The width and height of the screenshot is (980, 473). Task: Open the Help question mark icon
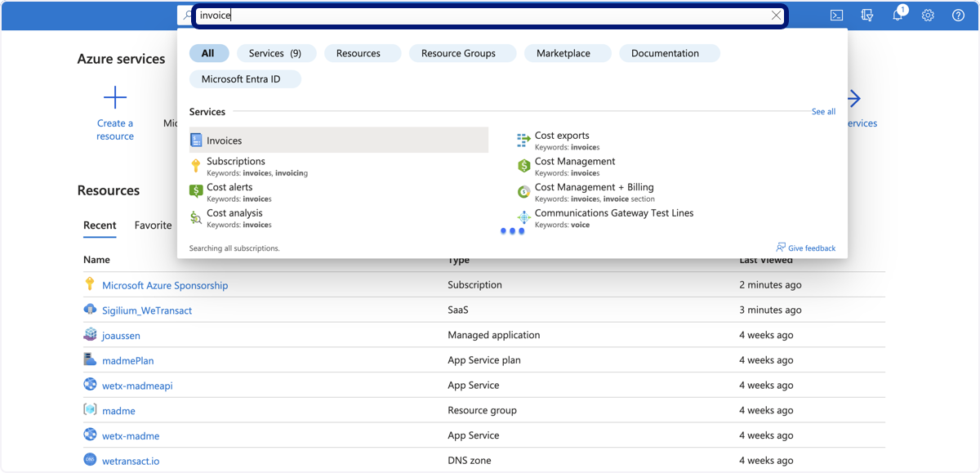click(x=958, y=16)
